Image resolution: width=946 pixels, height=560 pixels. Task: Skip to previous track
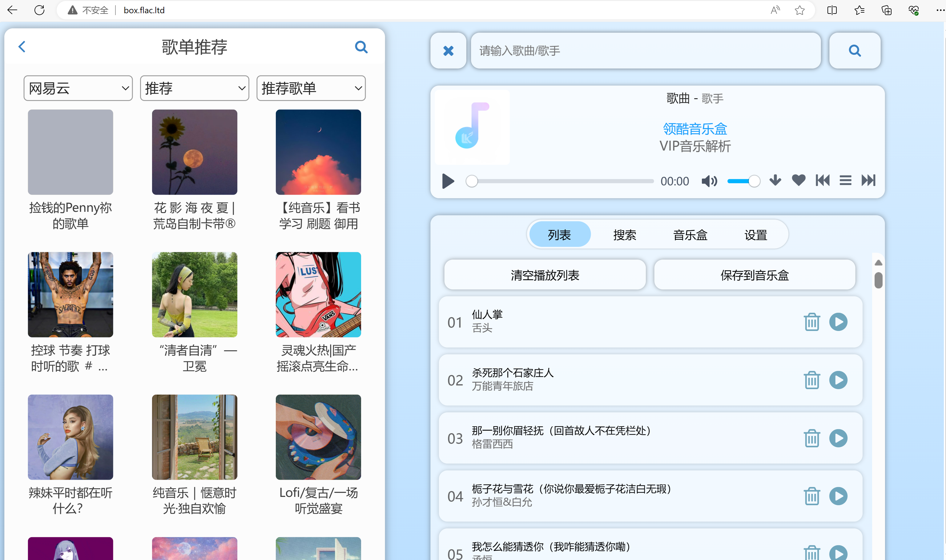click(x=822, y=180)
